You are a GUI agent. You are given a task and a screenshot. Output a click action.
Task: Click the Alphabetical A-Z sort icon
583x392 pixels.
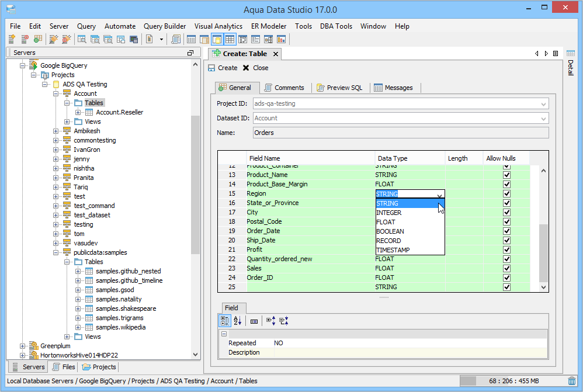coord(237,321)
